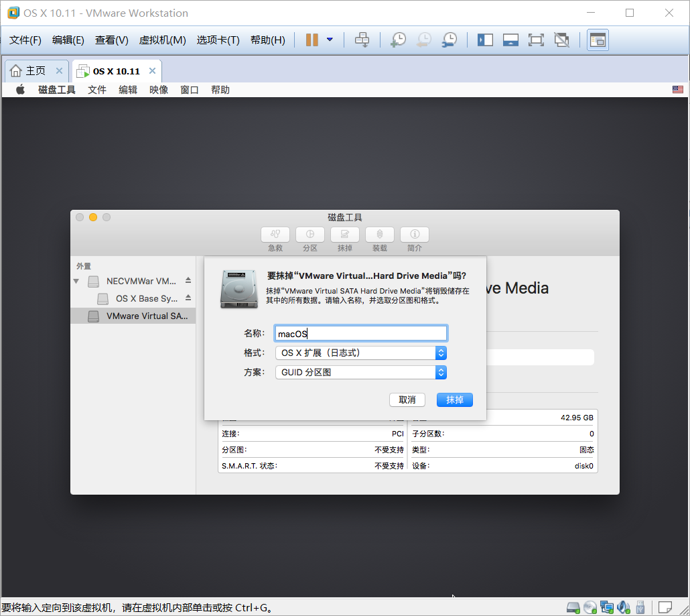690x616 pixels.
Task: Open the snapshot manager
Action: point(450,40)
